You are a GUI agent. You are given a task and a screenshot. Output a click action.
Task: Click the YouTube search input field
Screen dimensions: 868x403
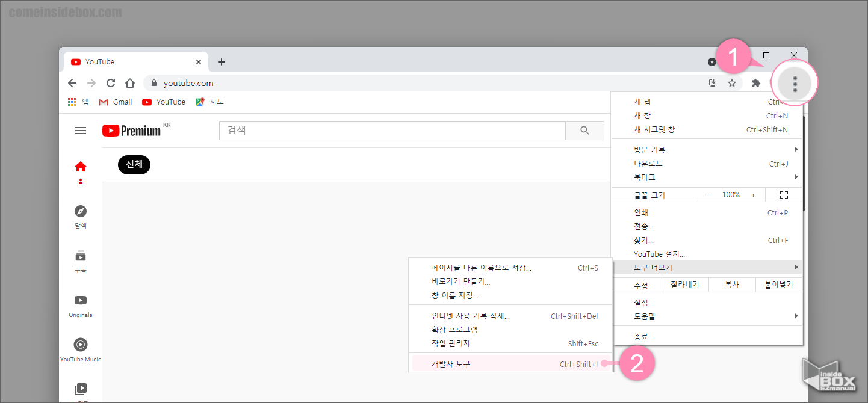point(391,130)
